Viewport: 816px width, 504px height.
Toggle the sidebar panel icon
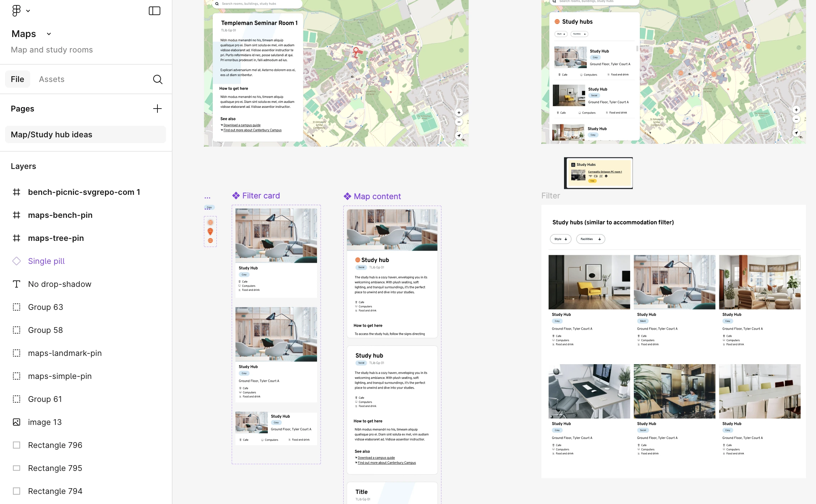155,11
